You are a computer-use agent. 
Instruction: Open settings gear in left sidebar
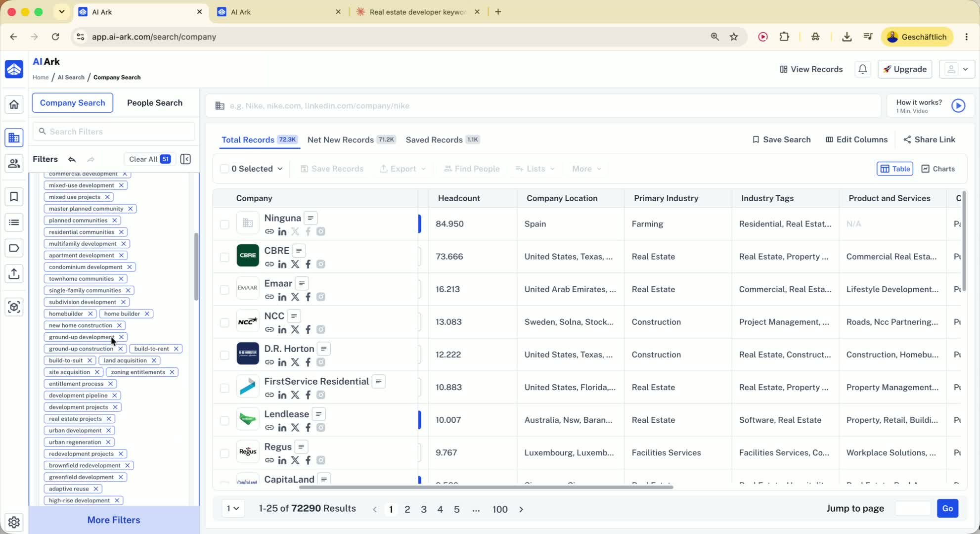click(x=14, y=522)
